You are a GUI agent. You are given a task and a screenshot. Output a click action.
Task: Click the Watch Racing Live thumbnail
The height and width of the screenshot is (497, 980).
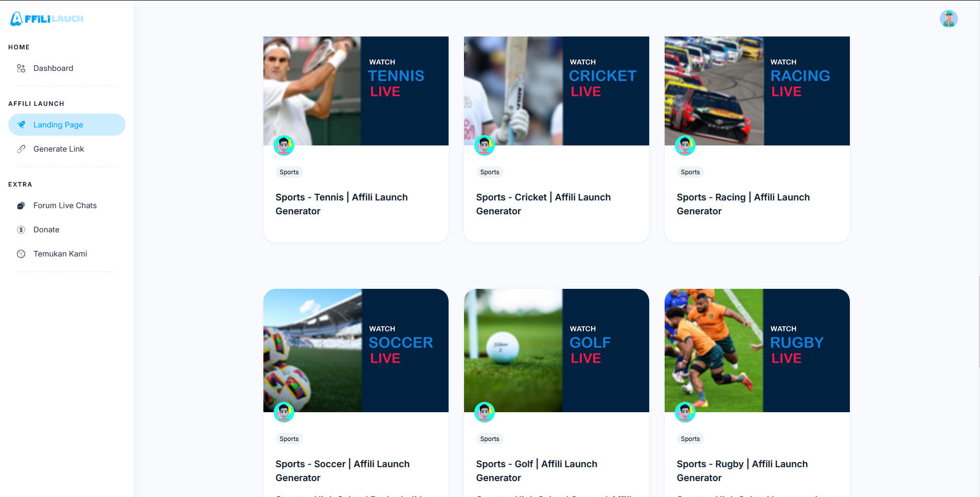point(757,91)
